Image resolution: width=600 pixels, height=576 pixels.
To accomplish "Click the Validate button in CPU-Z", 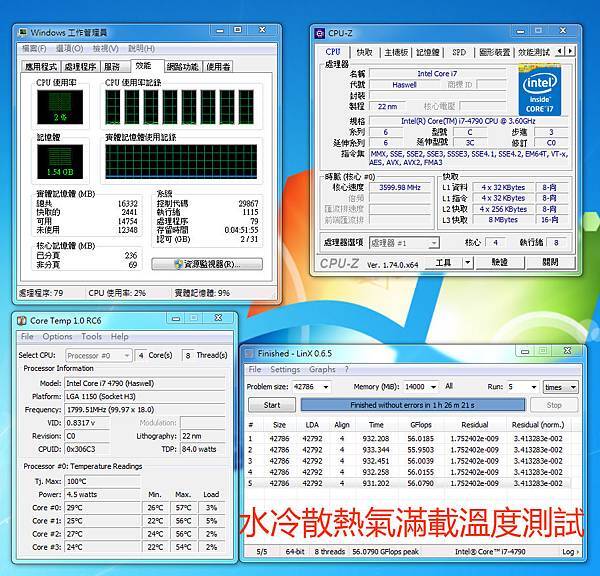I will (499, 263).
